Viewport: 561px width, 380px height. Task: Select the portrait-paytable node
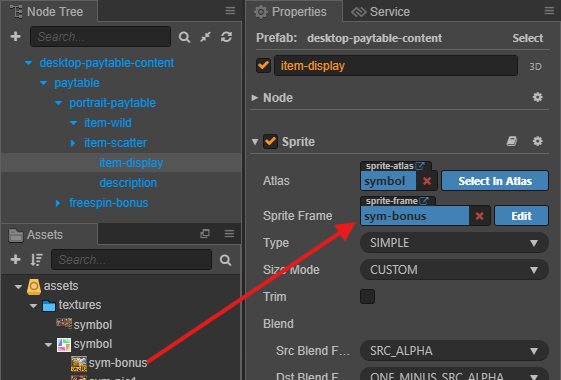coord(113,103)
